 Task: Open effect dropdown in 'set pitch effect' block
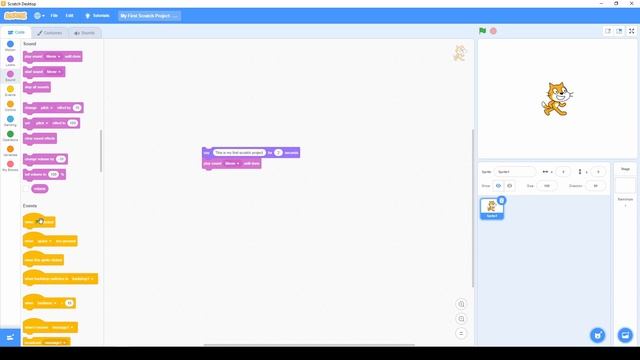pos(42,123)
